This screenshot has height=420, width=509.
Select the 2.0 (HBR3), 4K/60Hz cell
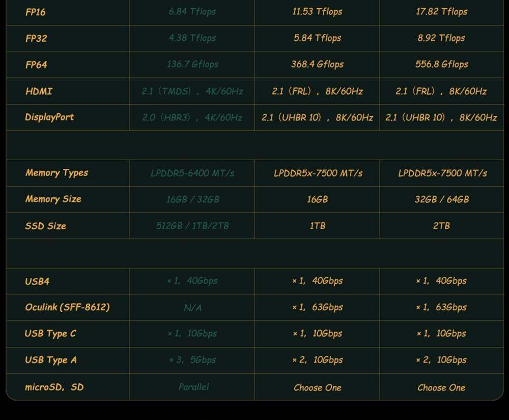click(192, 117)
